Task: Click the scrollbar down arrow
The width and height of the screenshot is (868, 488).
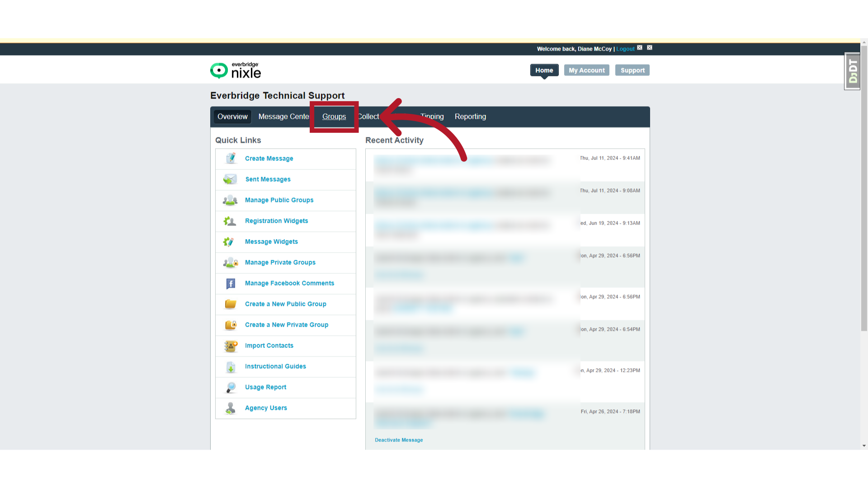Action: click(864, 446)
